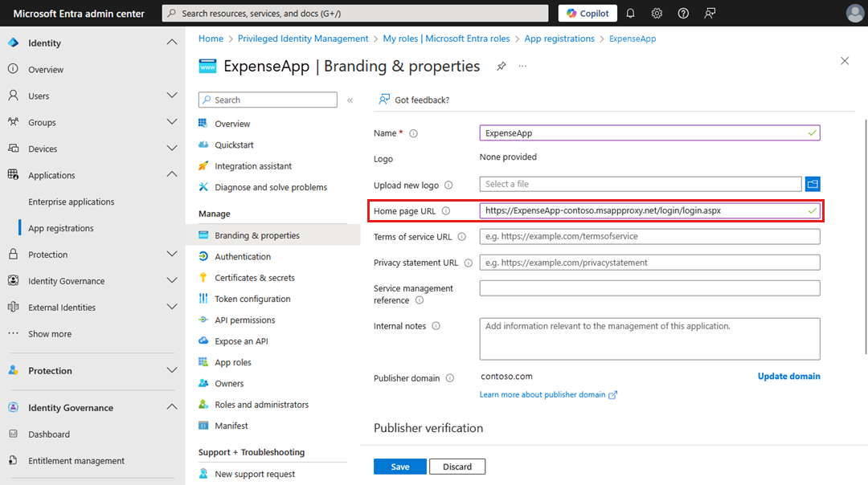Select Authentication under Manage
This screenshot has height=485, width=868.
click(x=243, y=256)
